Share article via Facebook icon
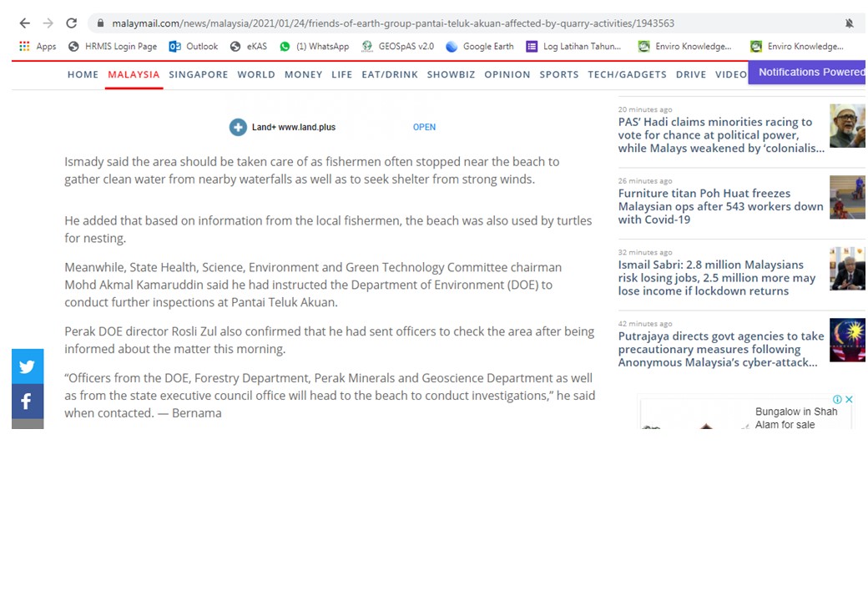This screenshot has width=868, height=601. click(x=27, y=402)
